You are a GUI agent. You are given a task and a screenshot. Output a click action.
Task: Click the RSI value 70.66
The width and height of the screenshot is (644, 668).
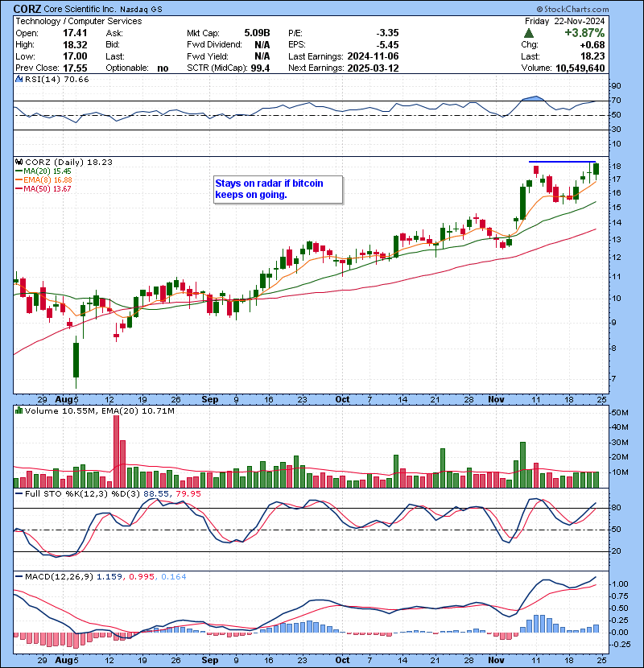[76, 79]
